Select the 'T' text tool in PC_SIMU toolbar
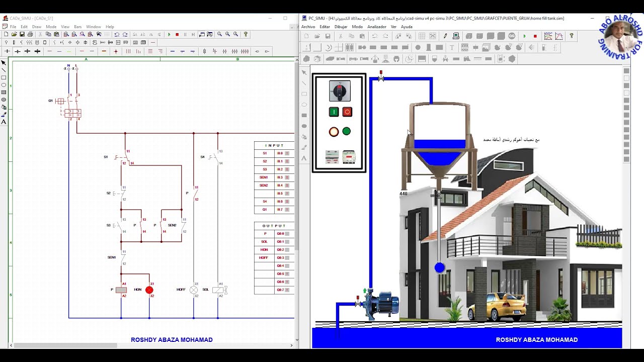The width and height of the screenshot is (644, 362). (x=452, y=48)
